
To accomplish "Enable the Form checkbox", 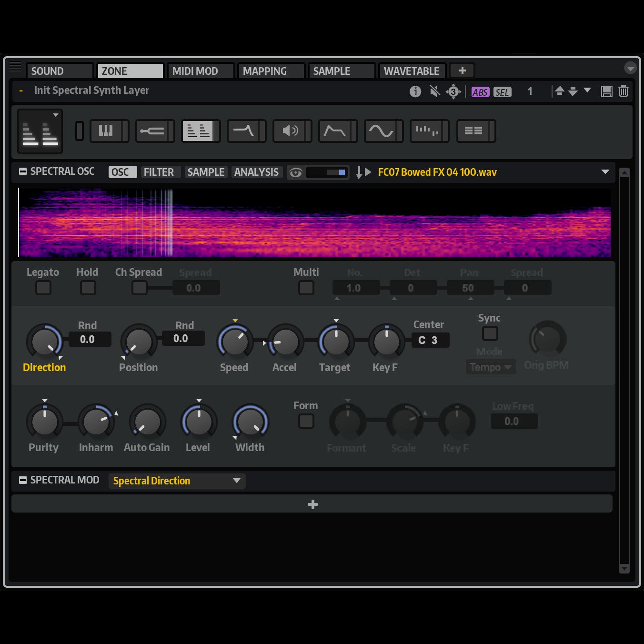I will coord(306,421).
